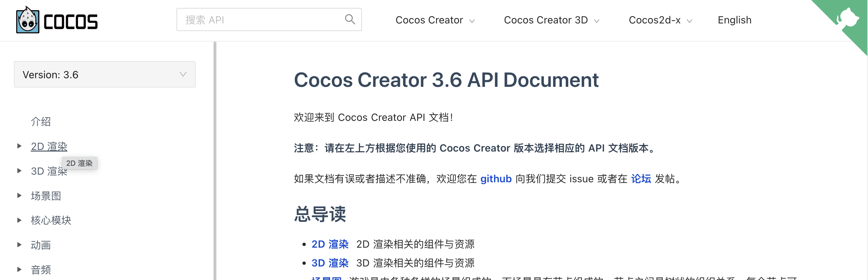This screenshot has height=280, width=868.
Task: Open the 3D 渲染 sidebar item
Action: coord(49,171)
